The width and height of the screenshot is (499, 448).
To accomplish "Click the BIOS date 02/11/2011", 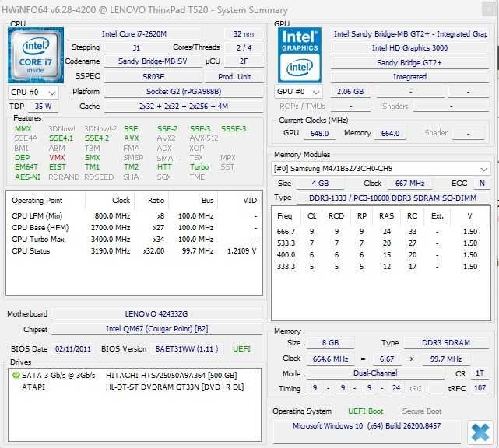I will (x=73, y=348).
